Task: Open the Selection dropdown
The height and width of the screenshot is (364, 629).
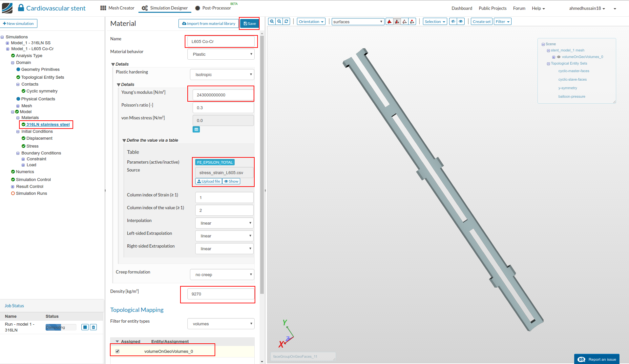Action: tap(435, 22)
